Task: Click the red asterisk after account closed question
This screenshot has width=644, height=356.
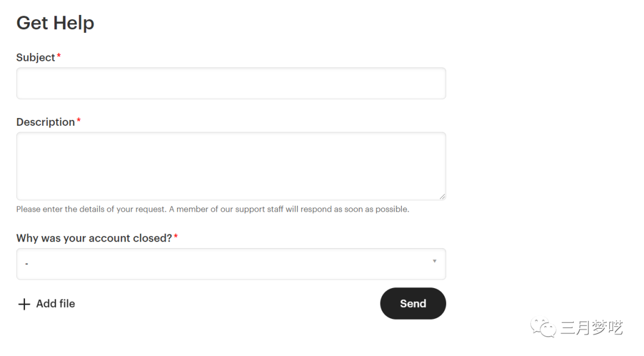Action: [176, 237]
